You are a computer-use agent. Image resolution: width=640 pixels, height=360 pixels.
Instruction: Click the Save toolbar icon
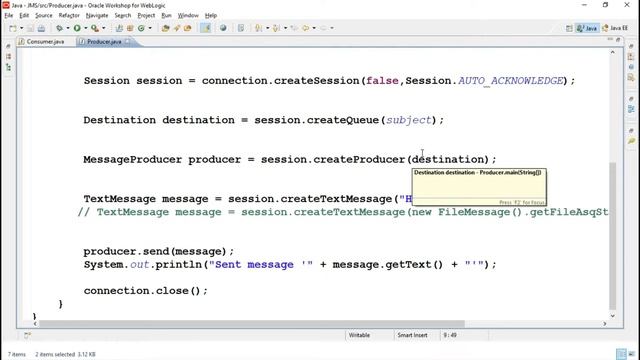(x=31, y=28)
